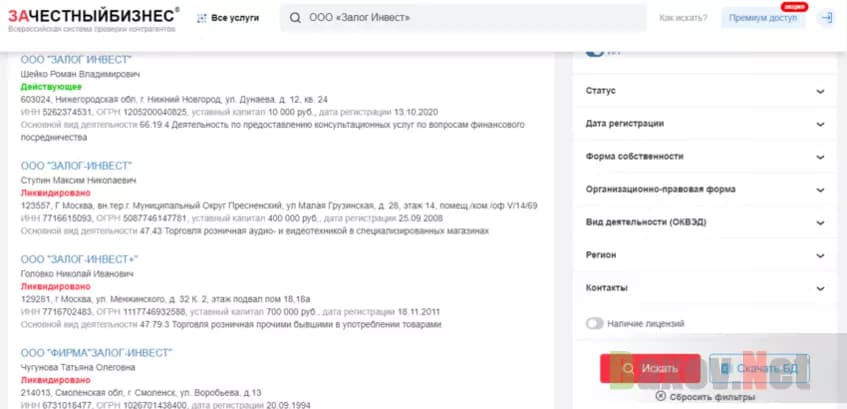Click the grid icon beside Все услуги
The width and height of the screenshot is (847, 409).
(202, 18)
